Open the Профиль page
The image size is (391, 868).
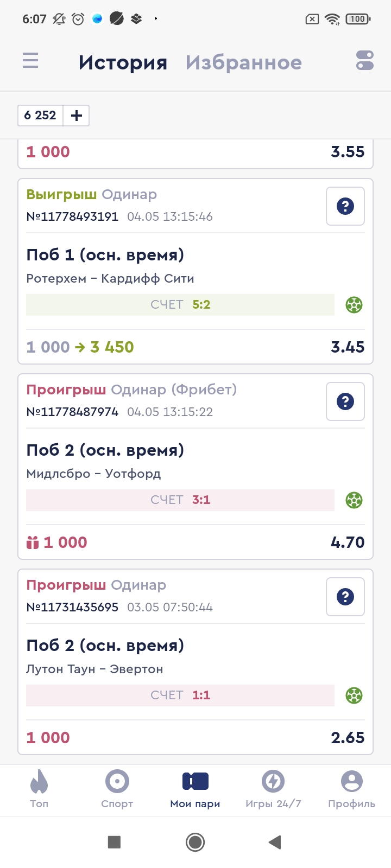351,789
